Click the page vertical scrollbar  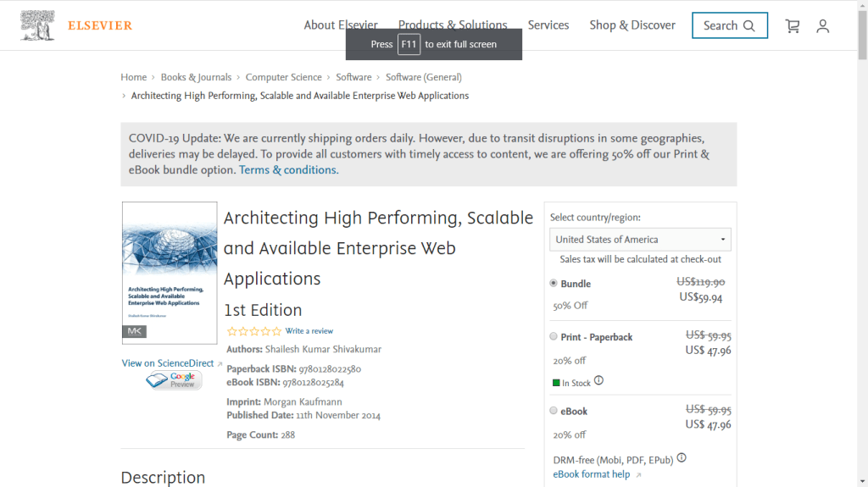pos(861,254)
